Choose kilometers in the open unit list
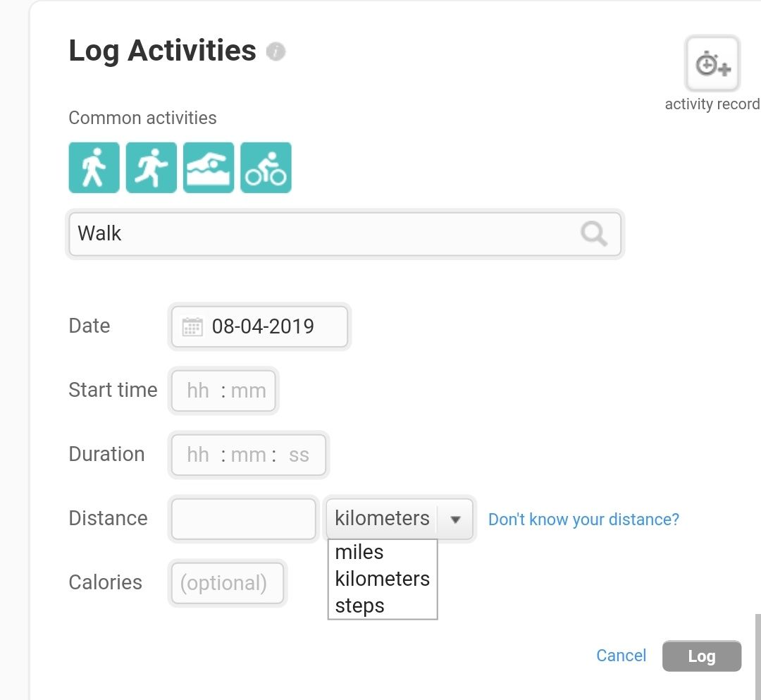 (382, 579)
